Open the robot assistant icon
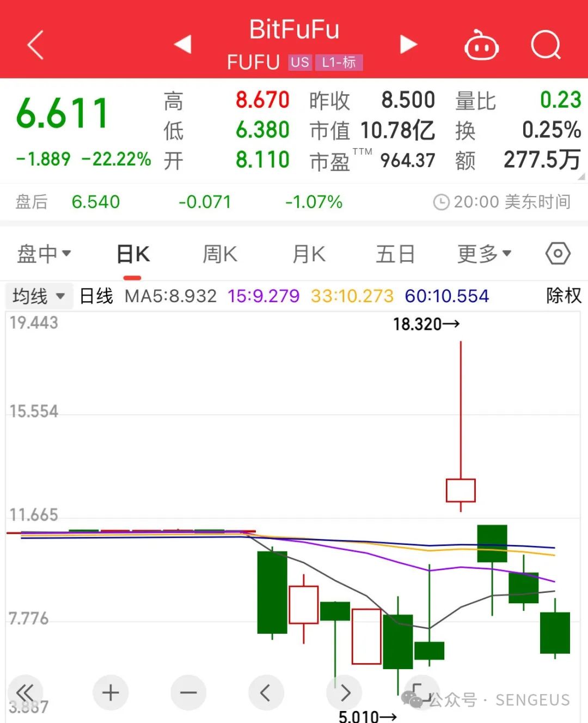The image size is (588, 723). (481, 45)
